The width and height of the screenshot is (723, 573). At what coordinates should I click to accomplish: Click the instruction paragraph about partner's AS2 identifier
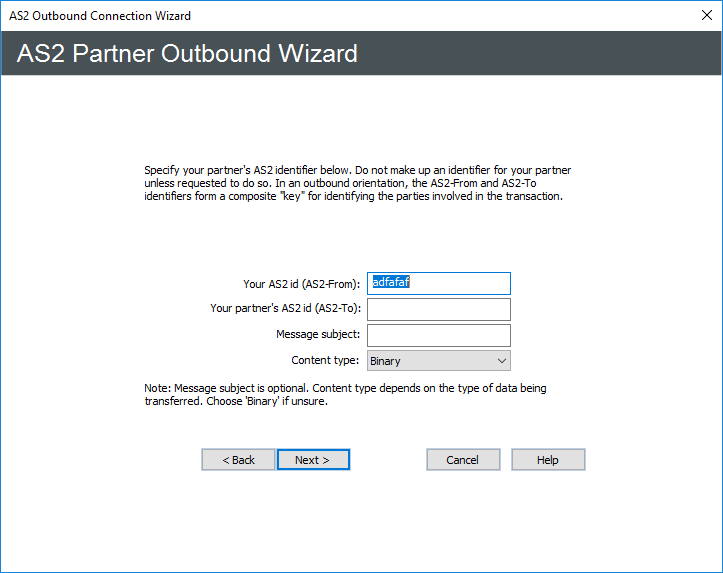pyautogui.click(x=357, y=184)
